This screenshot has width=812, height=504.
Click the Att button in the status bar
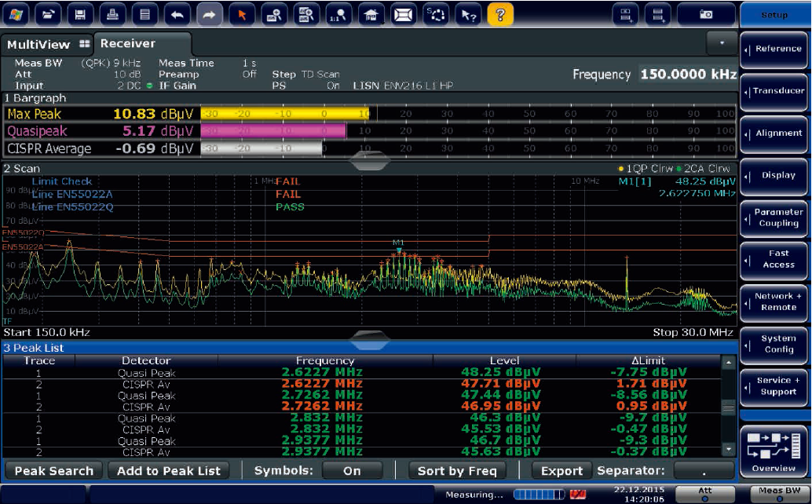704,493
